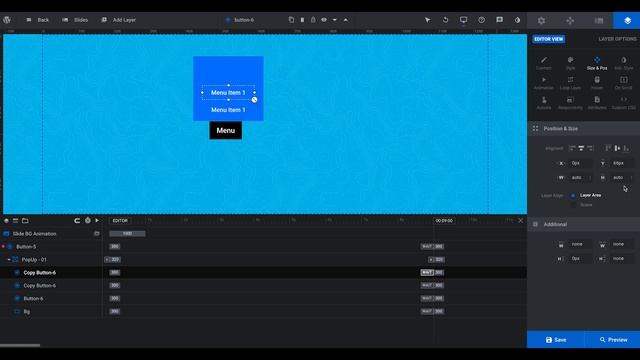Click the Save button
Image resolution: width=640 pixels, height=360 pixels.
556,340
